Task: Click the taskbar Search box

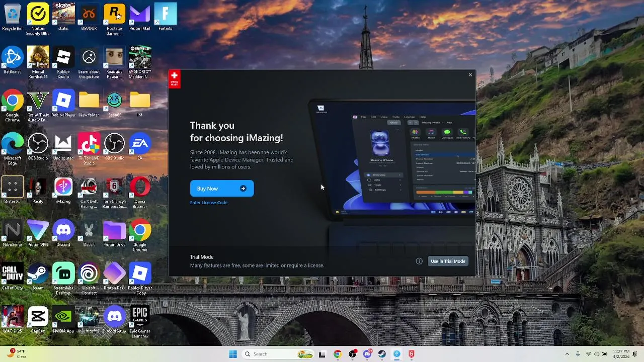Action: [278, 354]
